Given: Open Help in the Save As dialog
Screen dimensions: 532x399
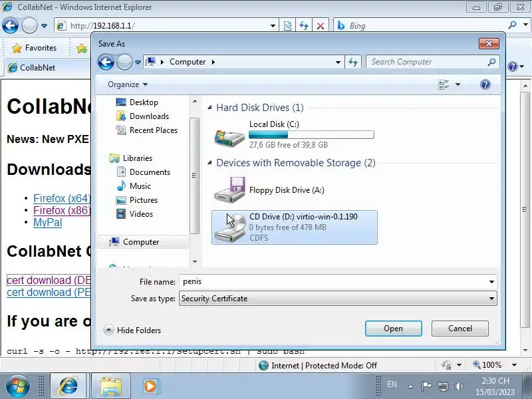Looking at the screenshot, I should (x=485, y=84).
